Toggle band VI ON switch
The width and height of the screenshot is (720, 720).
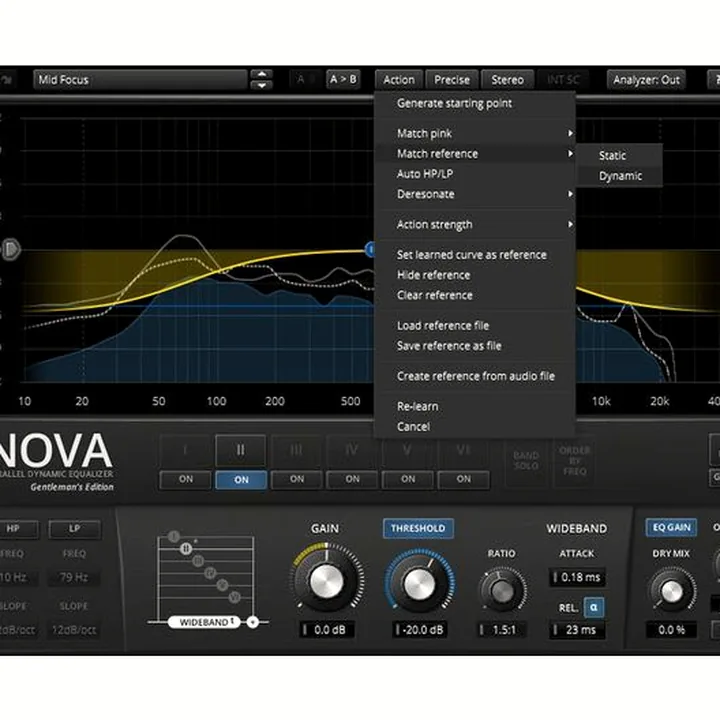[464, 479]
